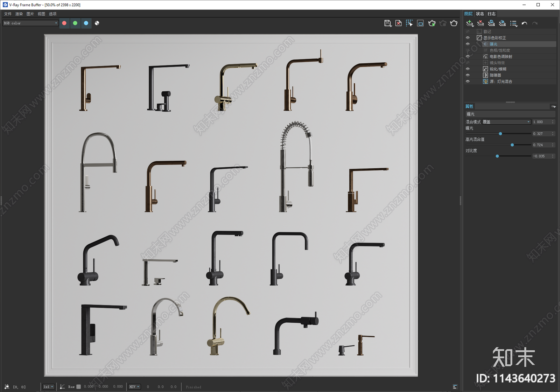The width and height of the screenshot is (560, 392).
Task: Click the Raw curve icon in status bar
Action: (x=62, y=387)
